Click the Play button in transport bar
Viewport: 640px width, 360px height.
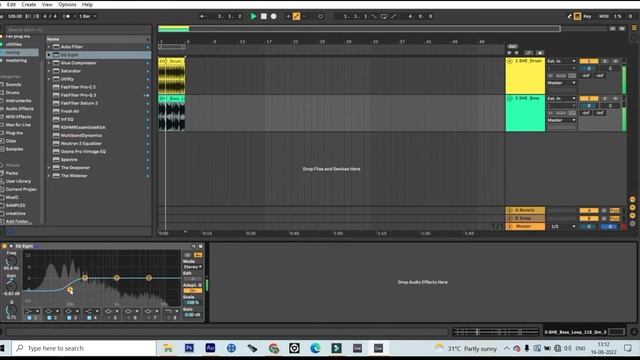click(x=253, y=16)
